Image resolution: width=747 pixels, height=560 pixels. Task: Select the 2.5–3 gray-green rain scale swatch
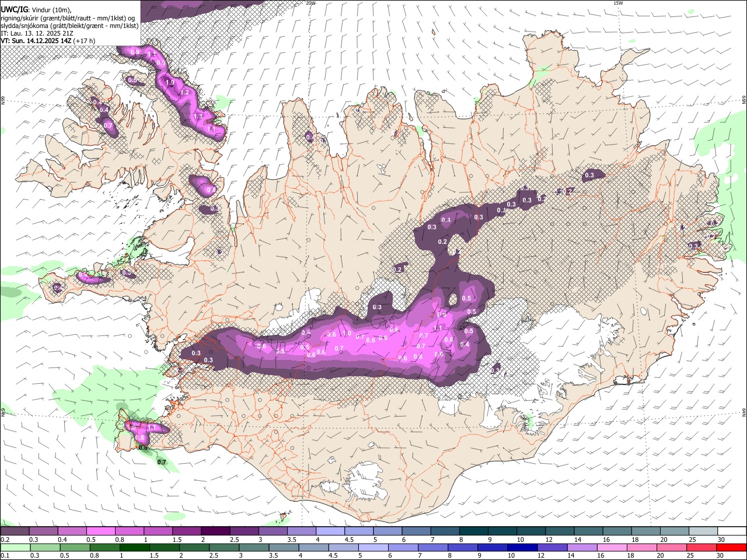tap(224, 547)
